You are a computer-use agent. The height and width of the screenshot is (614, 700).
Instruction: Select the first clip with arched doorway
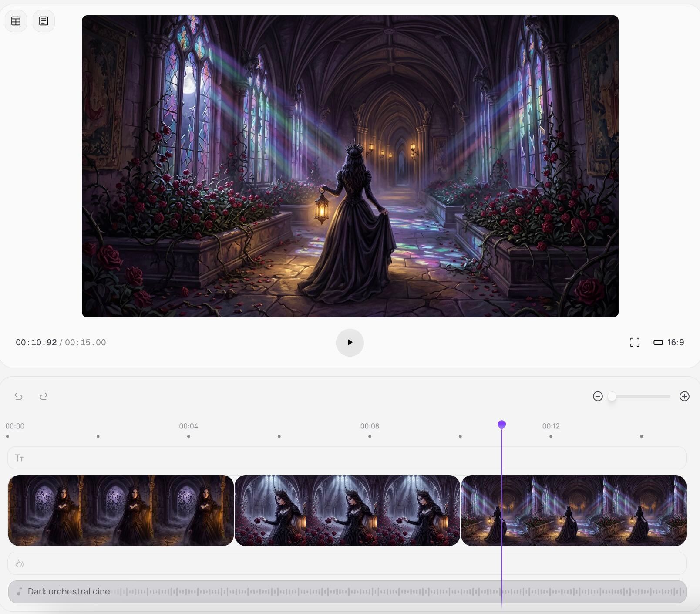coord(121,510)
